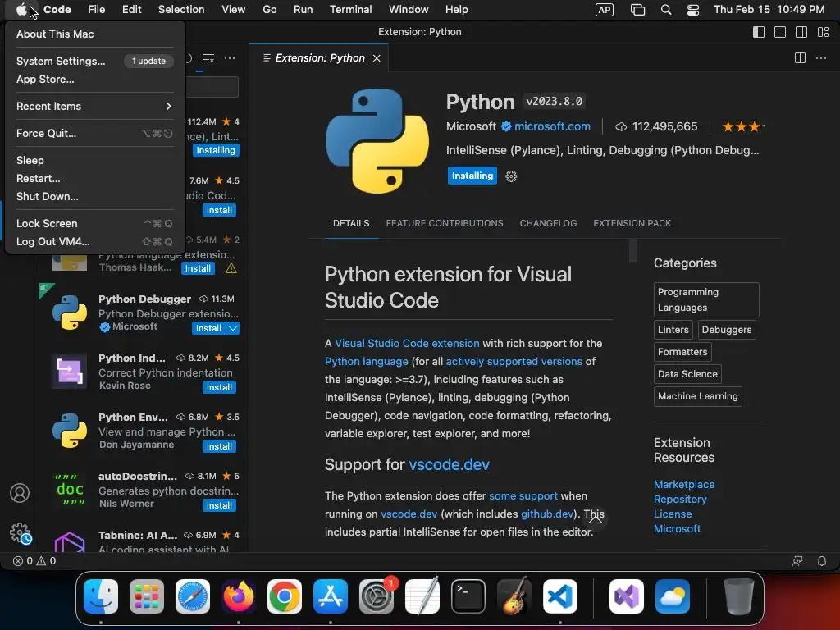Screen dimensions: 840x630
Task: Toggle secondary side bar layout icon
Action: click(801, 32)
